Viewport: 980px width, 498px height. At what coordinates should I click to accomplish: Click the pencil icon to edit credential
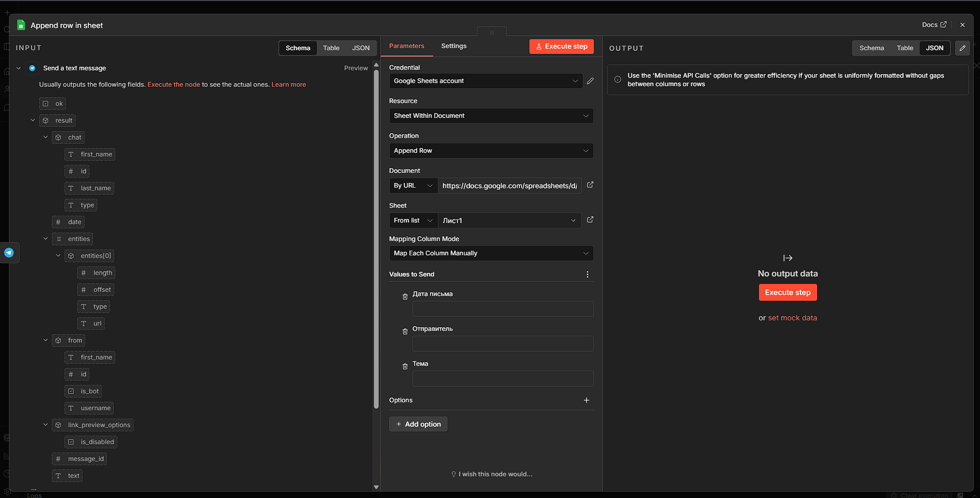pos(590,81)
